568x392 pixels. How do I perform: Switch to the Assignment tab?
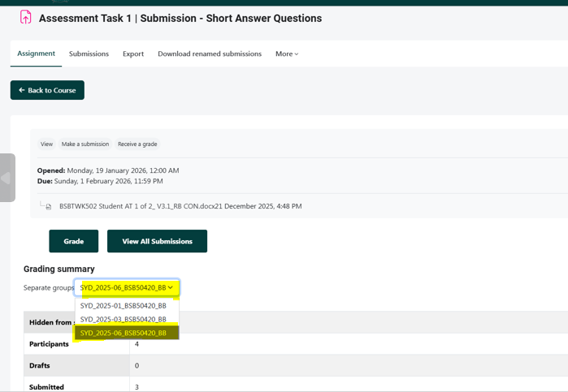click(36, 54)
